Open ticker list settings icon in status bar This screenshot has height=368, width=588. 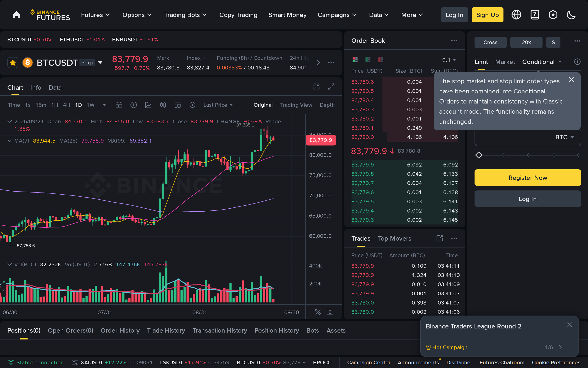pos(75,362)
